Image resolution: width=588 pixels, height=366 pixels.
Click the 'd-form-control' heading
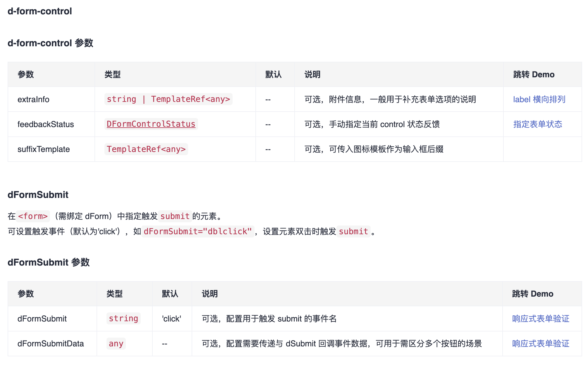39,11
